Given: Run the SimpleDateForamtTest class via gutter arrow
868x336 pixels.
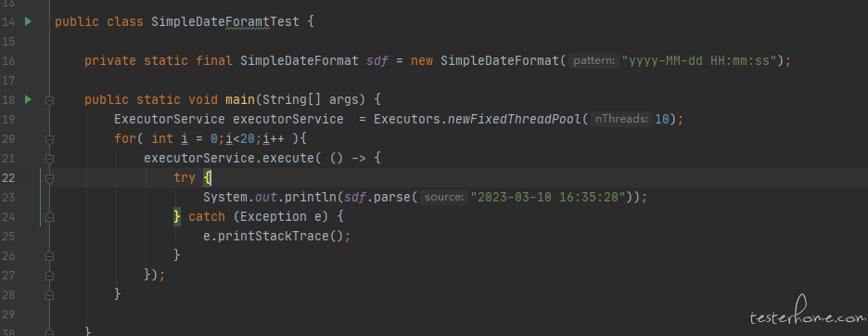Looking at the screenshot, I should [28, 21].
